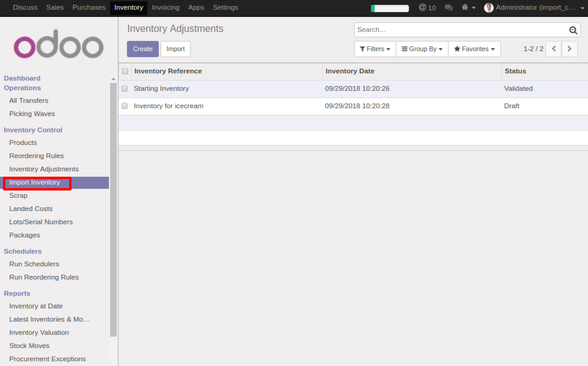Click the progress bar in top bar

point(390,8)
